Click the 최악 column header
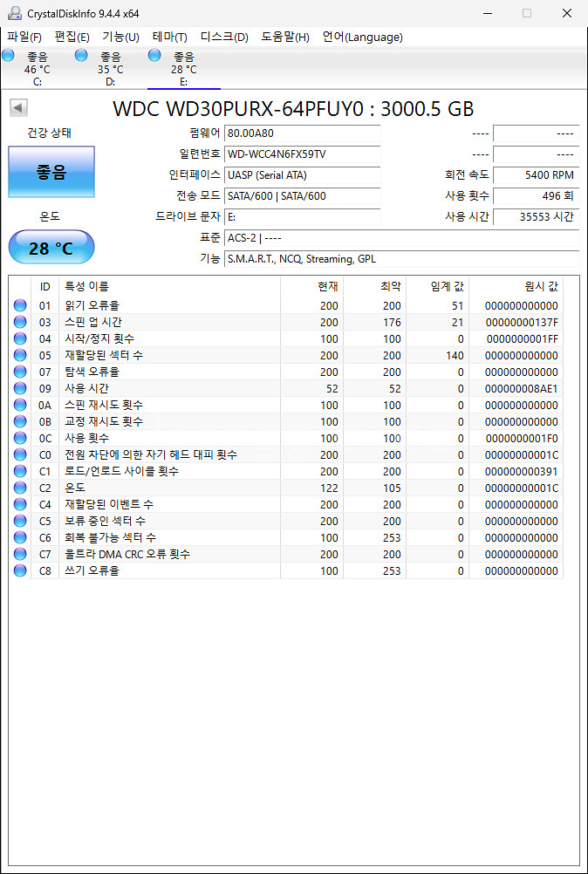This screenshot has height=874, width=588. [374, 286]
